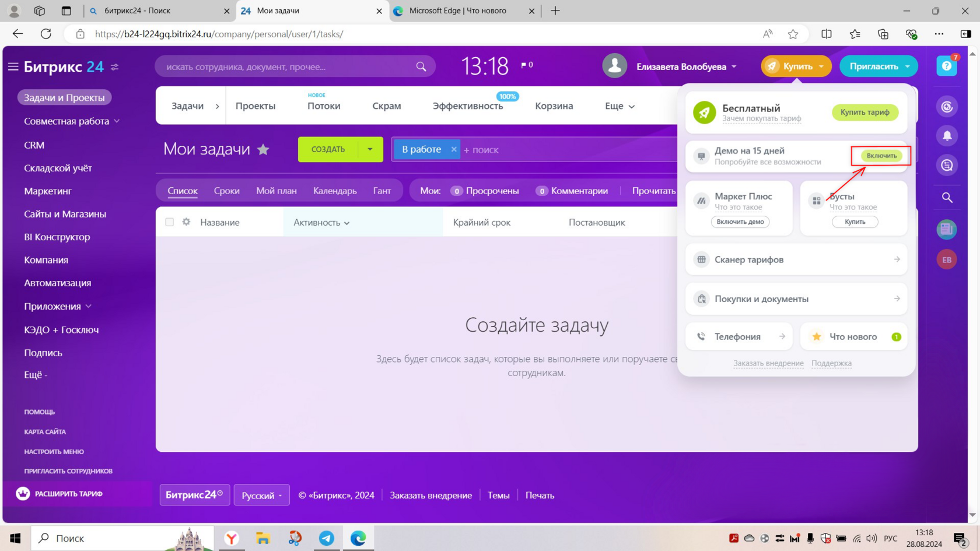The width and height of the screenshot is (980, 551).
Task: Click the work status flag icon near clock
Action: [524, 65]
